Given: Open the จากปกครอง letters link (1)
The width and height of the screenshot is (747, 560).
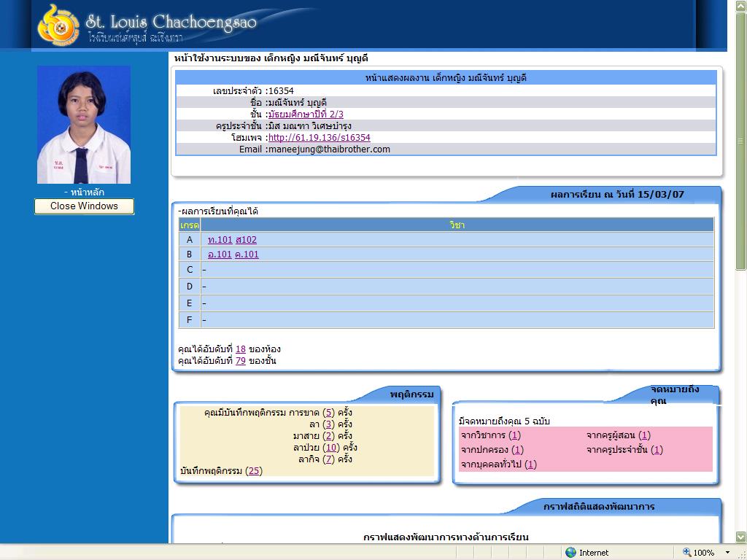Looking at the screenshot, I should click(517, 449).
